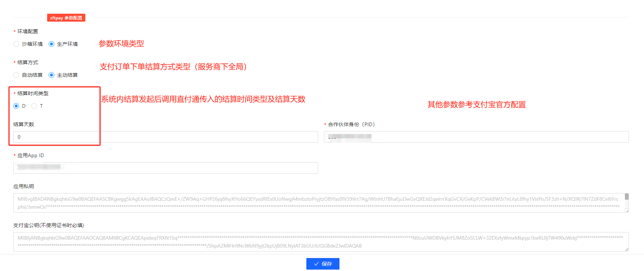The height and width of the screenshot is (271, 644).
Task: Select settlement time type T
Action: click(34, 106)
